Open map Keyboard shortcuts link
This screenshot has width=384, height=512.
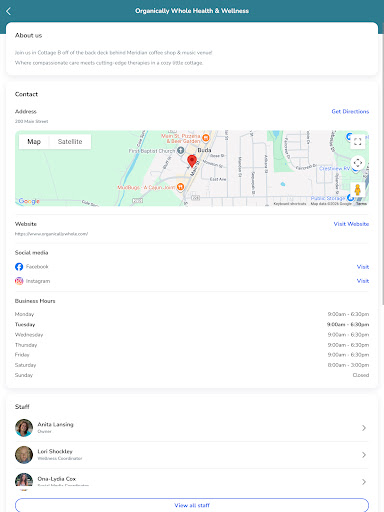coord(290,204)
